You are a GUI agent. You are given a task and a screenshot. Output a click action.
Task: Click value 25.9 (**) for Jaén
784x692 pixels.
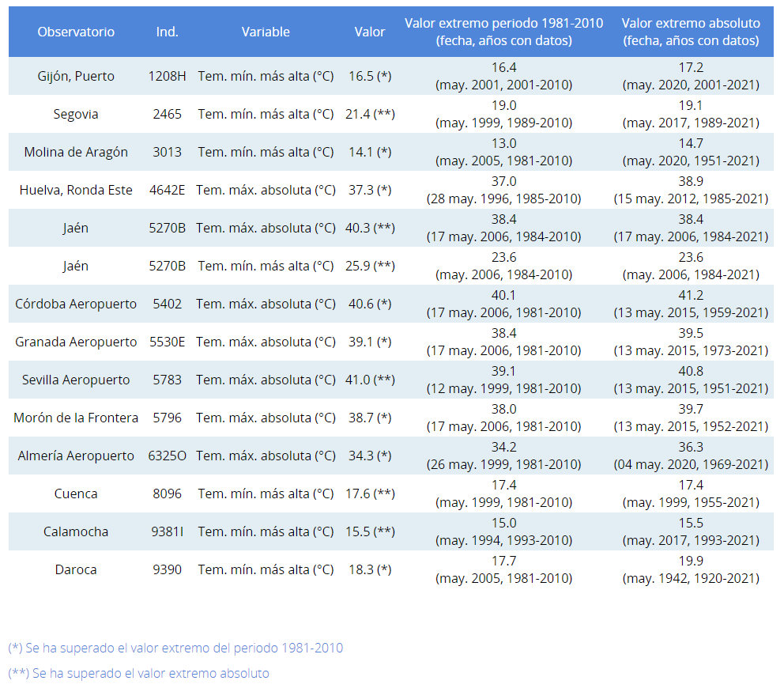point(370,267)
